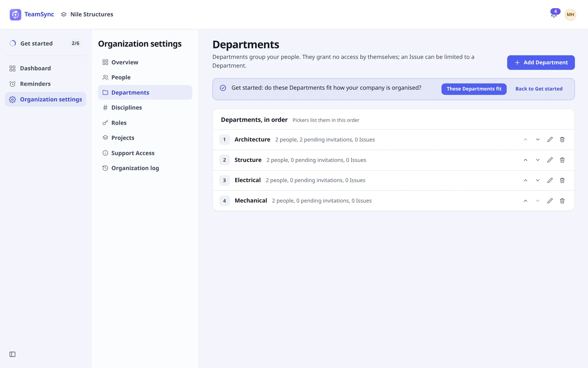Image resolution: width=588 pixels, height=368 pixels.
Task: Move Electrical department down
Action: (538, 180)
